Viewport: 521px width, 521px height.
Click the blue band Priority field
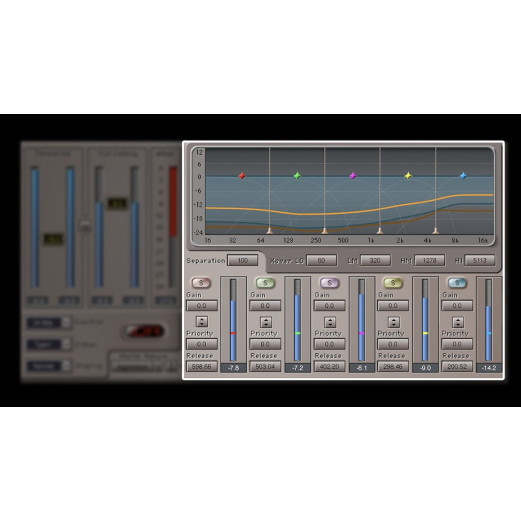[x=457, y=344]
